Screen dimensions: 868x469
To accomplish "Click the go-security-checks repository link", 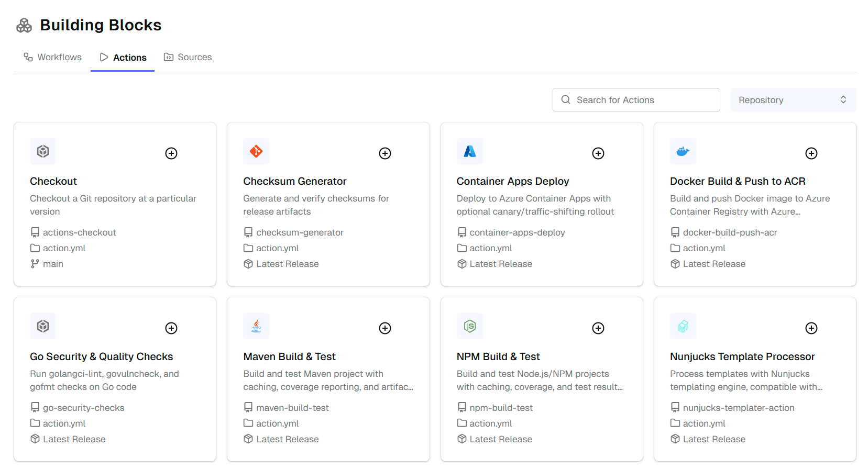I will click(x=83, y=408).
